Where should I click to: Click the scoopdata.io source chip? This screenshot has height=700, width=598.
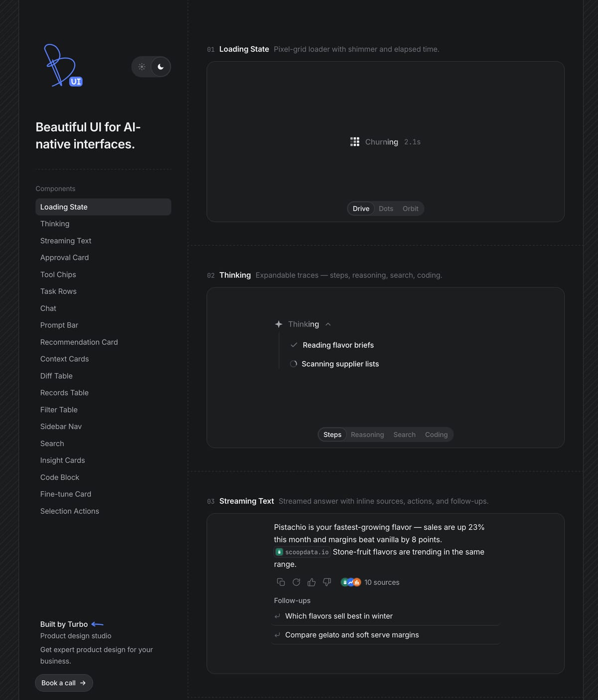tap(302, 552)
